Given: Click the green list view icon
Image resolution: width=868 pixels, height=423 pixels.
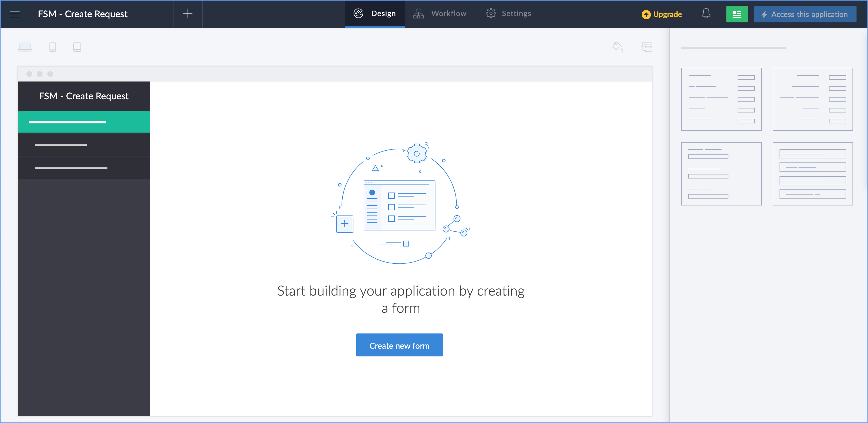Looking at the screenshot, I should [x=737, y=14].
